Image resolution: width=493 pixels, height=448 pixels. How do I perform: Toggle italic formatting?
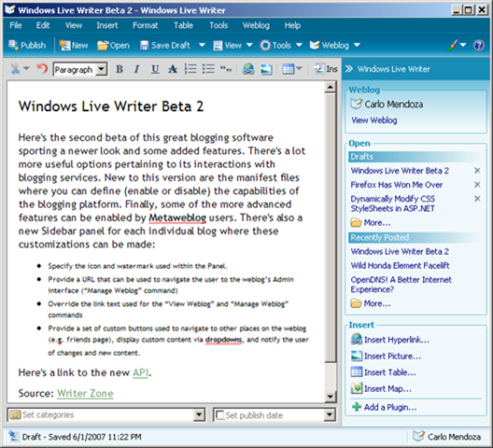pyautogui.click(x=136, y=69)
